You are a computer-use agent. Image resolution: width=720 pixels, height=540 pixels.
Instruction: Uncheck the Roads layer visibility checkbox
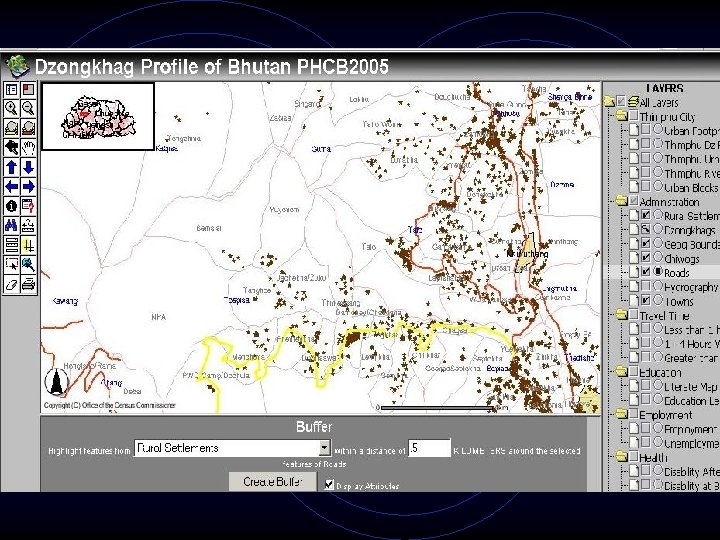(x=646, y=271)
